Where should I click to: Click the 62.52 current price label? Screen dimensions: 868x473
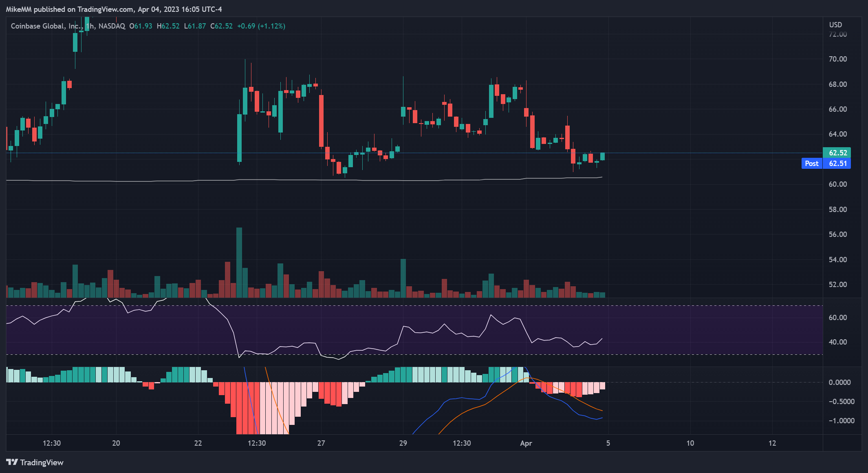pyautogui.click(x=837, y=153)
